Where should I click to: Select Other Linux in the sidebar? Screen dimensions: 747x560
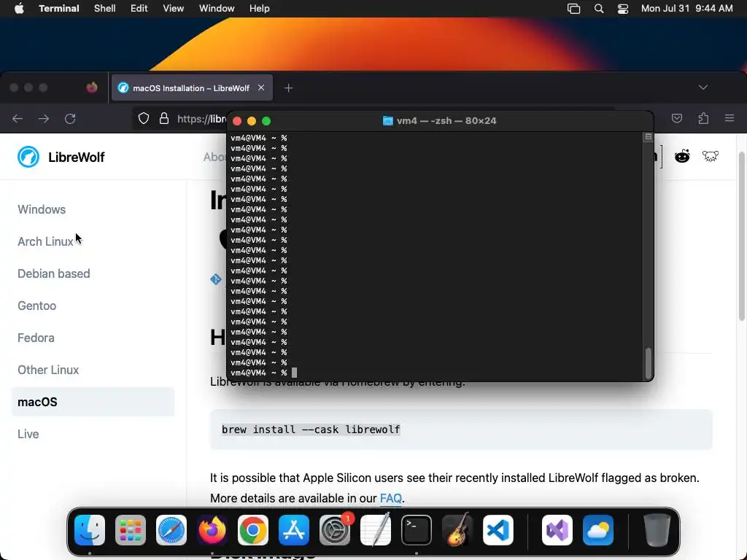[x=48, y=370]
